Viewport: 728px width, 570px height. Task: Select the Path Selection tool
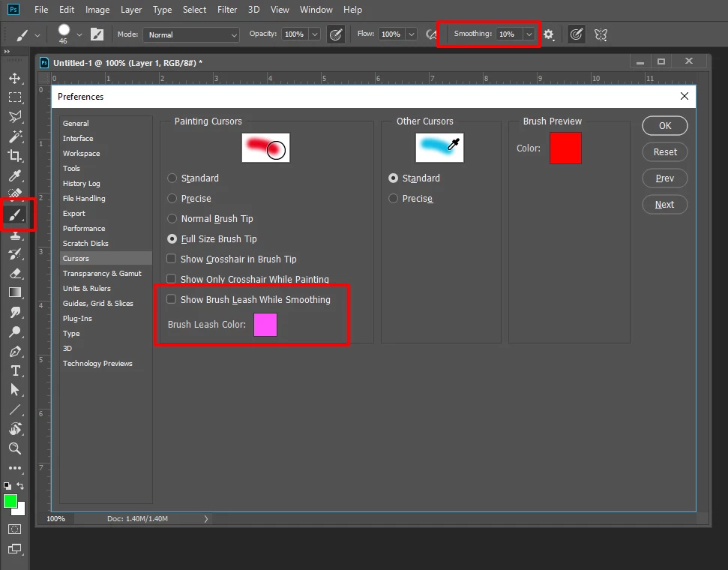point(15,390)
